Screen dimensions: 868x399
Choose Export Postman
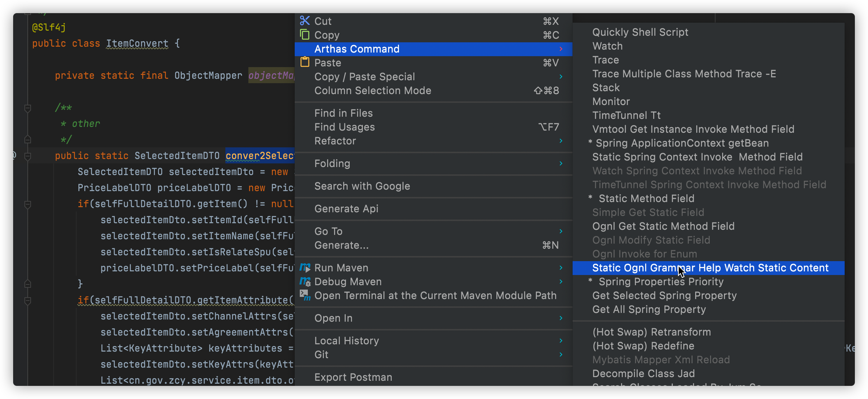433,377
